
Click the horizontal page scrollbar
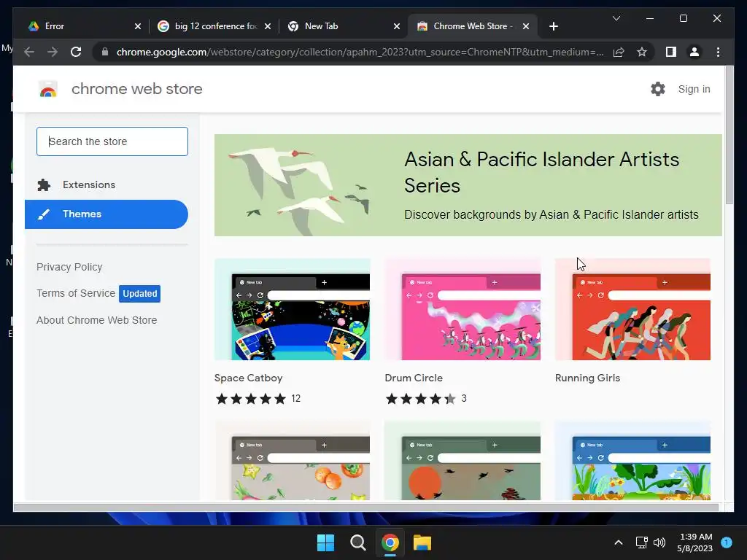point(365,507)
